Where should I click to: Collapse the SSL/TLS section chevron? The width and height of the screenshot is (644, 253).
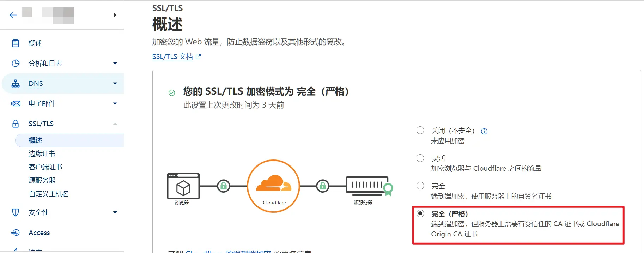click(115, 124)
